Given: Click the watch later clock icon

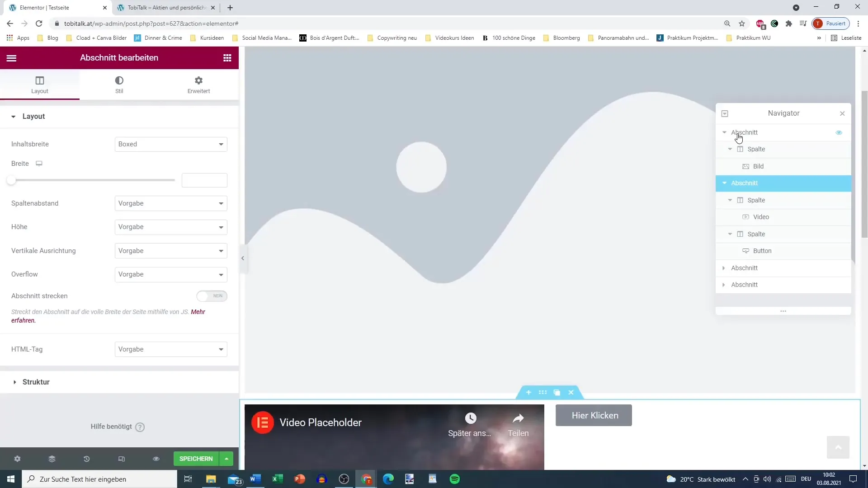Looking at the screenshot, I should click(471, 418).
